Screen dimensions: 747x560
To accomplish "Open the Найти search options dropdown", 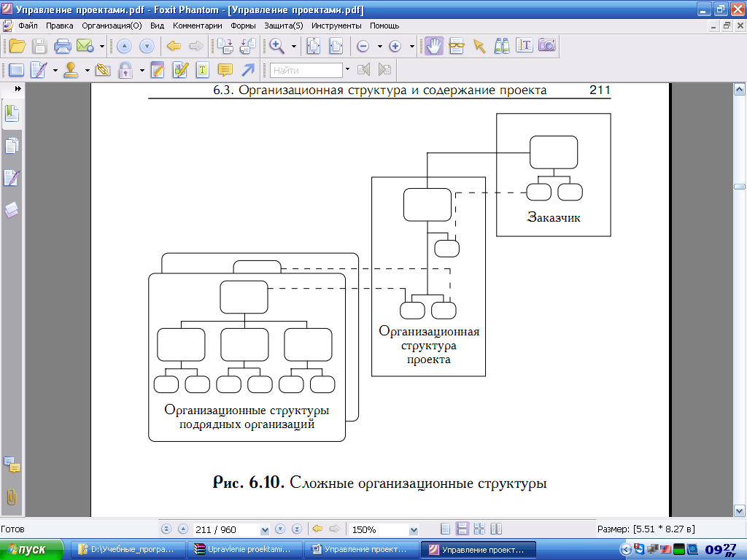I will (x=347, y=69).
